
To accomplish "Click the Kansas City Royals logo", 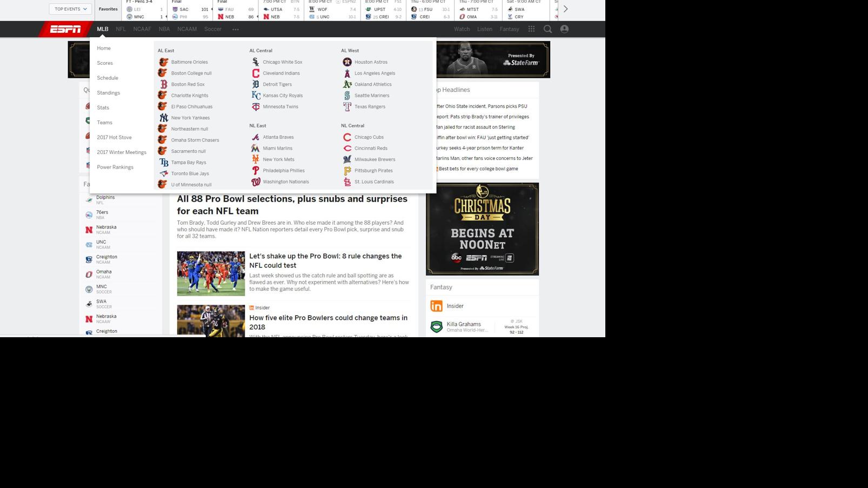I will (255, 96).
